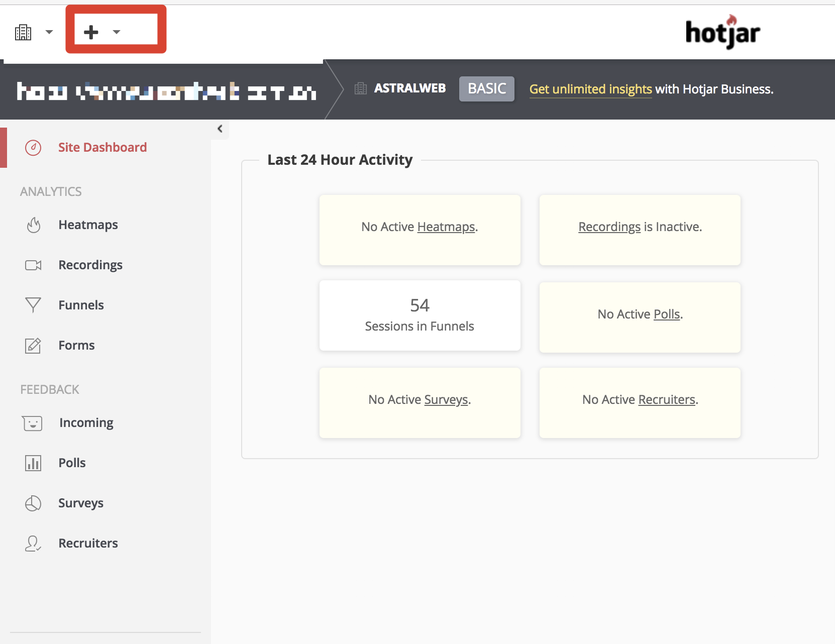Click the Forms pencil icon

(33, 346)
